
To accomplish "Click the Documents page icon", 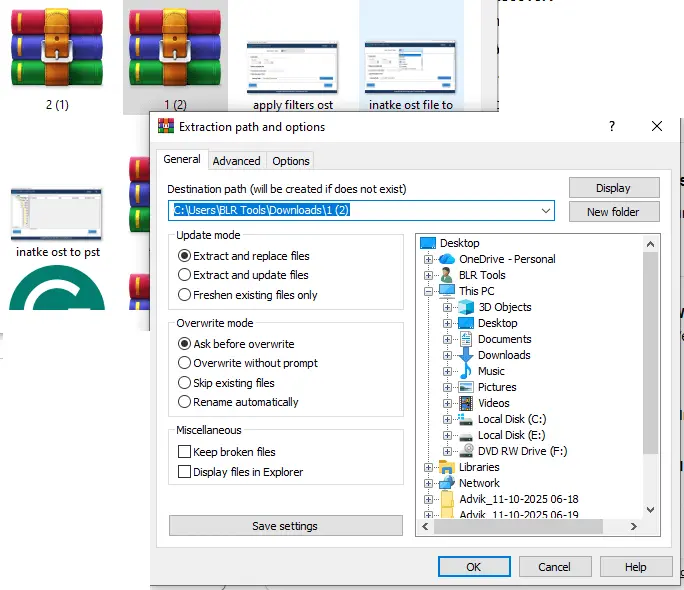I will [466, 339].
